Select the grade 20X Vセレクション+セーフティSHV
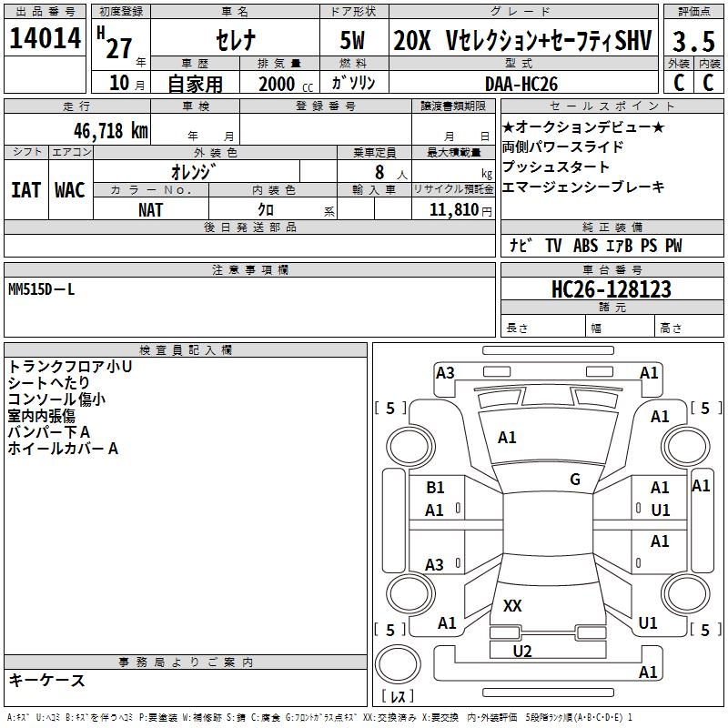 522,40
